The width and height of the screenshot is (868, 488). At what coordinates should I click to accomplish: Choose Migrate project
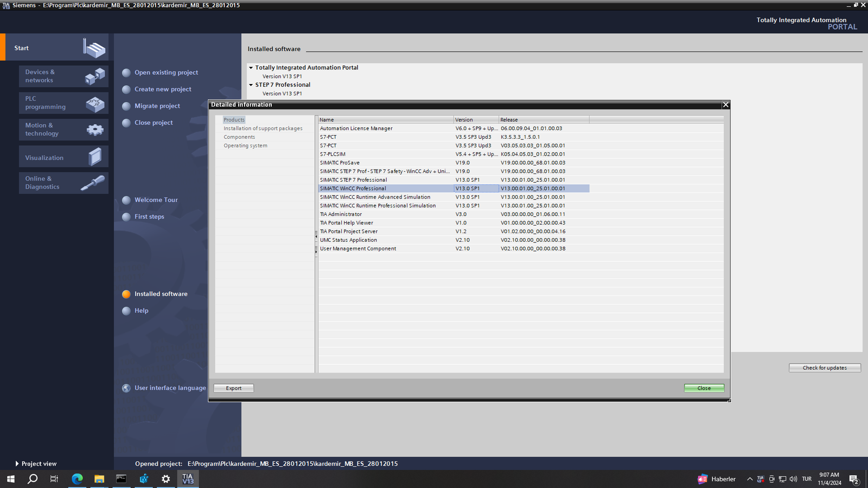(x=157, y=106)
